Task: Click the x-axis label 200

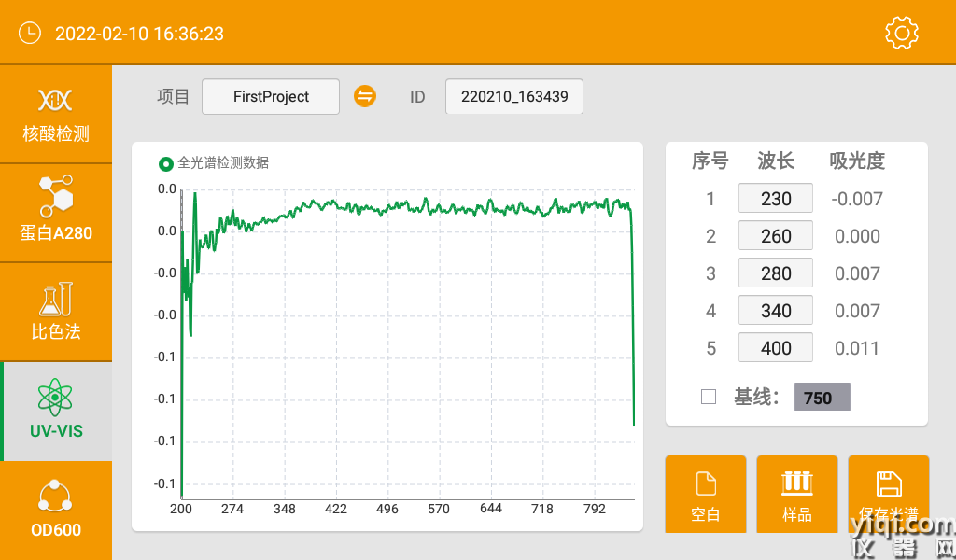Action: (181, 509)
